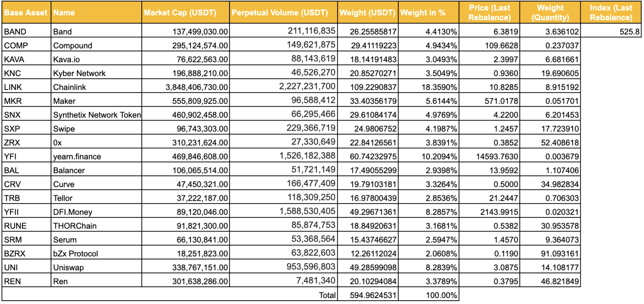Click the Index (Last Rebalance) header
Viewport: 644px width, 304px height.
611,12
